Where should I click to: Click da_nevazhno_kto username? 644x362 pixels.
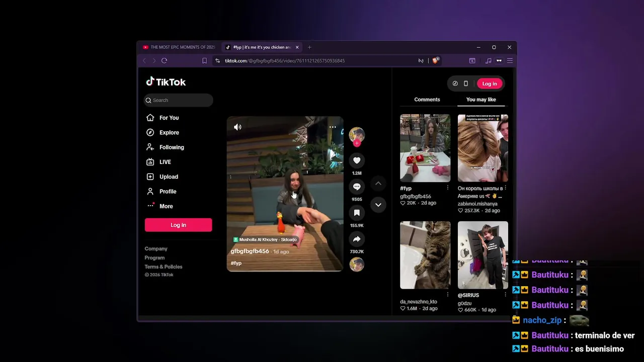(419, 302)
